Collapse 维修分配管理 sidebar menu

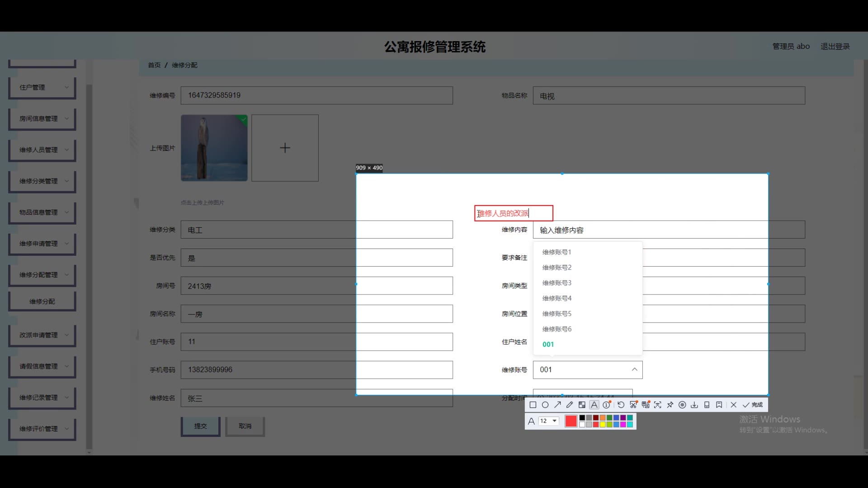[x=42, y=274]
